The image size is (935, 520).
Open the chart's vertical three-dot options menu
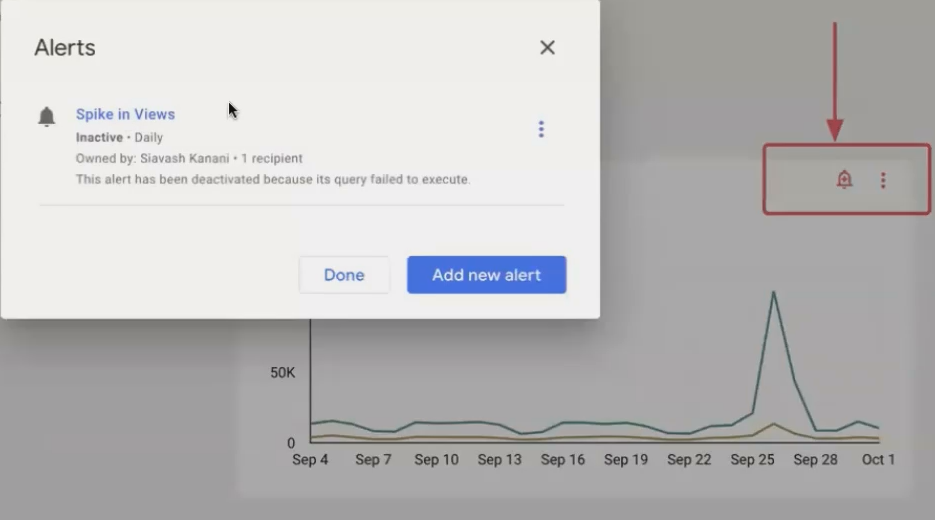[883, 180]
